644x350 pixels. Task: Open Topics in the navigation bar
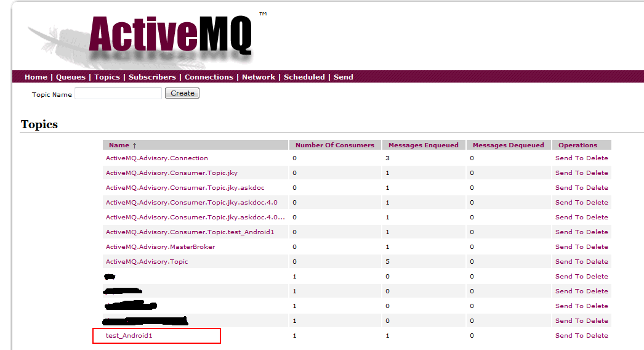[107, 77]
